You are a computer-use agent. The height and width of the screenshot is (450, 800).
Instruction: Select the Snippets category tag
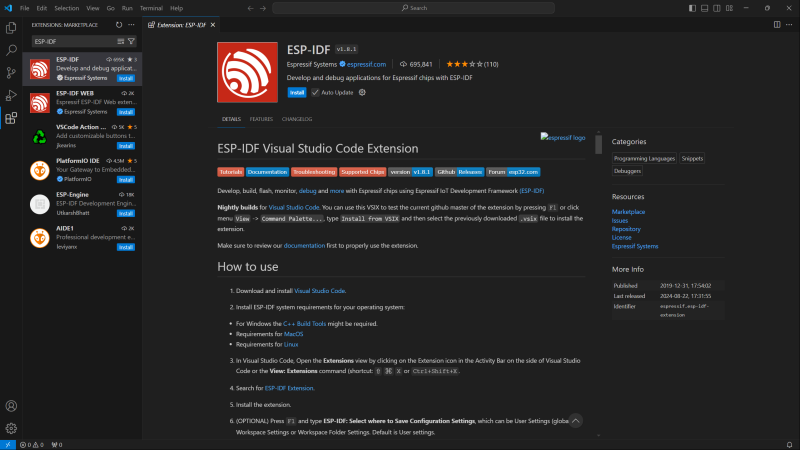692,159
